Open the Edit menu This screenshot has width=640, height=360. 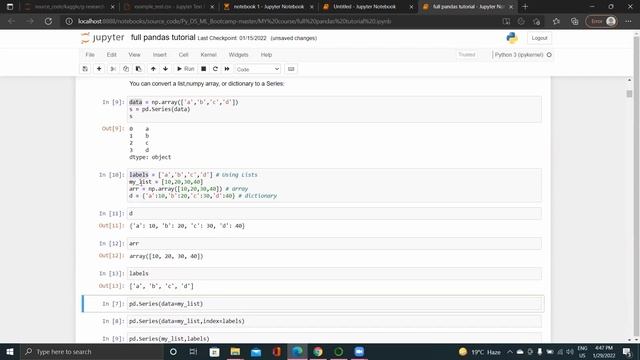[x=111, y=55]
